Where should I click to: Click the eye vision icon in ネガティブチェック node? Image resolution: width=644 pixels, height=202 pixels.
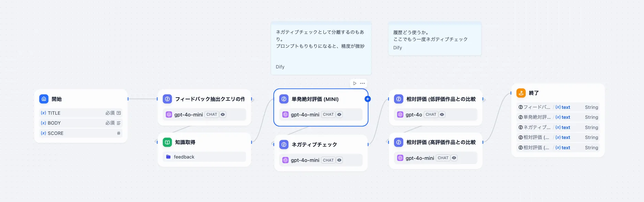pyautogui.click(x=339, y=160)
